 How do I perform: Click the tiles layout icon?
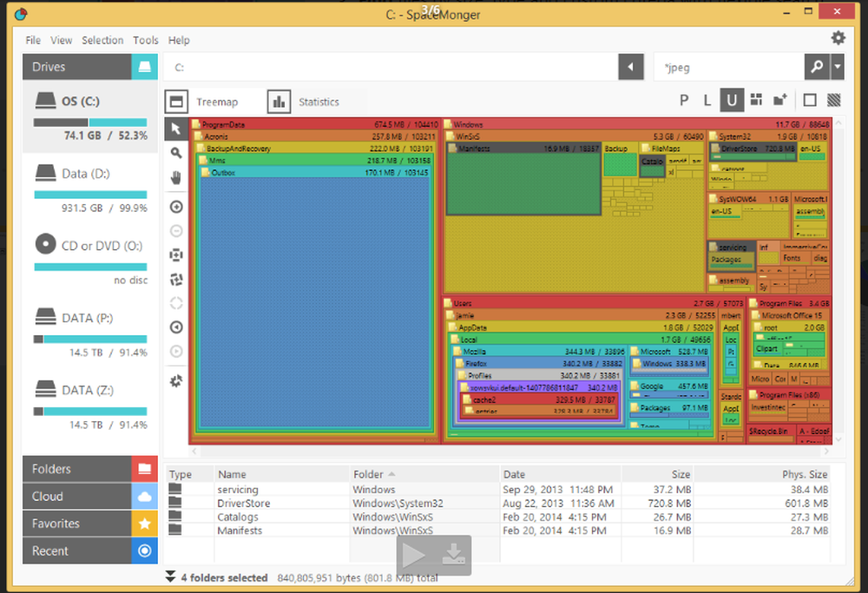[756, 100]
